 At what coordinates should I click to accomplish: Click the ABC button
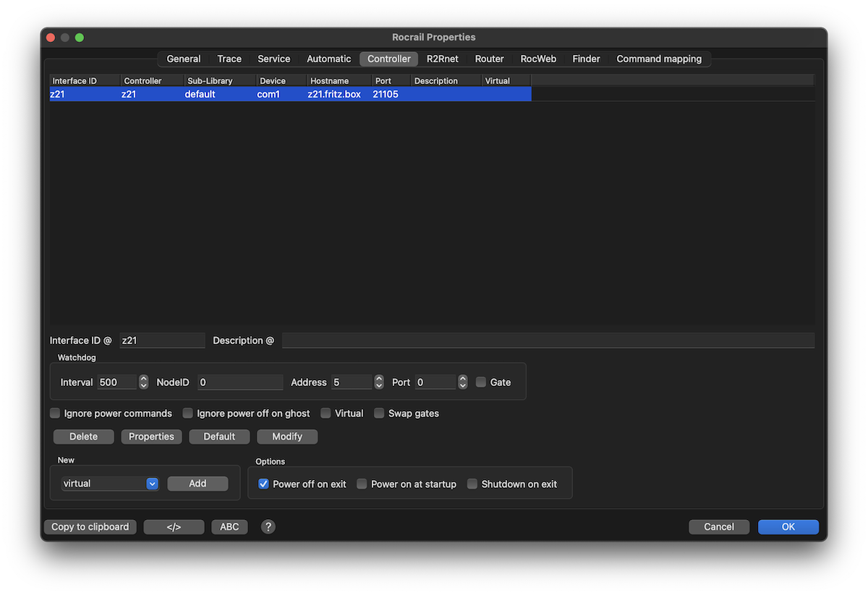[x=229, y=527]
